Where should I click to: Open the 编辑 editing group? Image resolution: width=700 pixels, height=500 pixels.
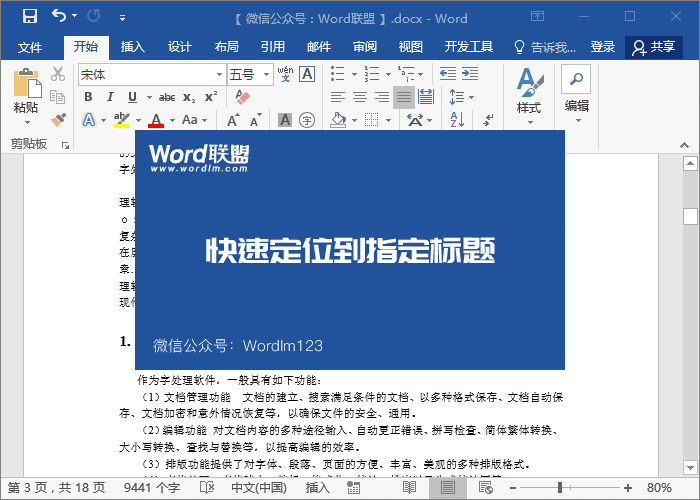pyautogui.click(x=576, y=95)
